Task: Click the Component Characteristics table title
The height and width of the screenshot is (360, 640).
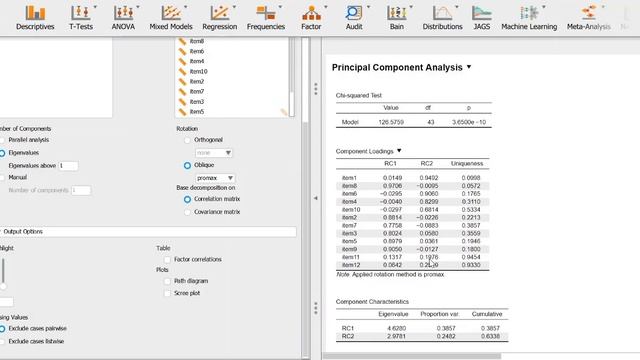Action: coord(372,302)
